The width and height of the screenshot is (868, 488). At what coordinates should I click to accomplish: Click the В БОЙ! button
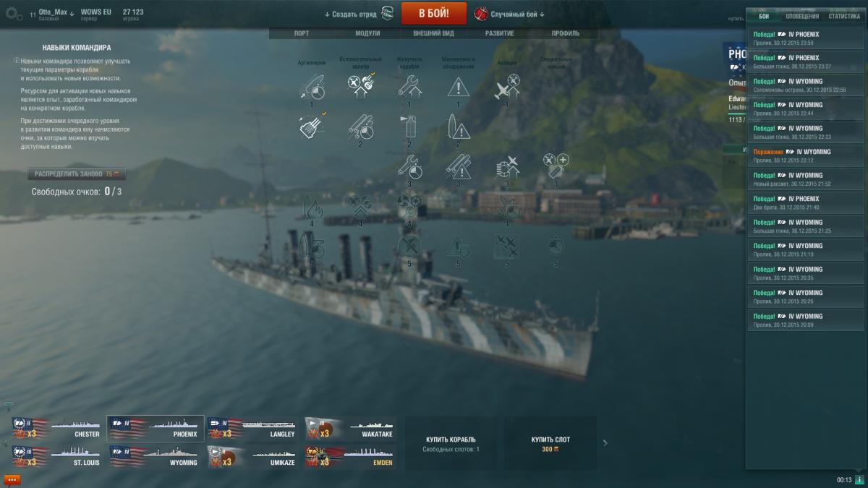tap(434, 12)
